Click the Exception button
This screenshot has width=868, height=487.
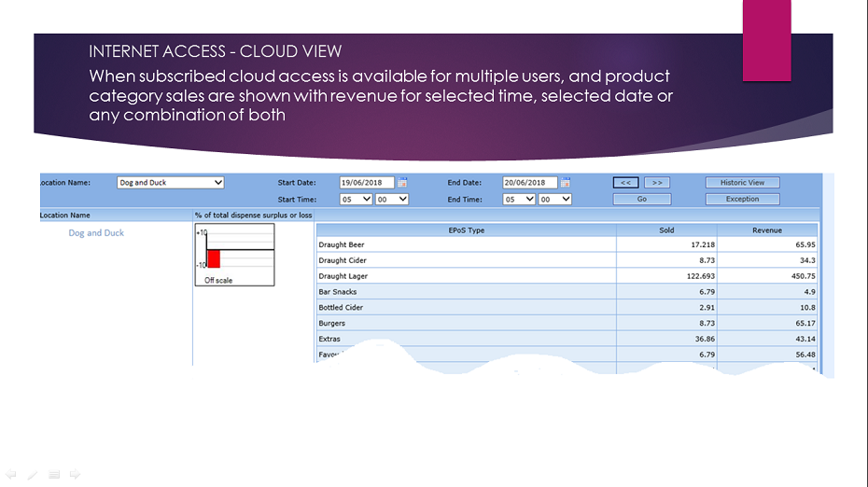[742, 200]
